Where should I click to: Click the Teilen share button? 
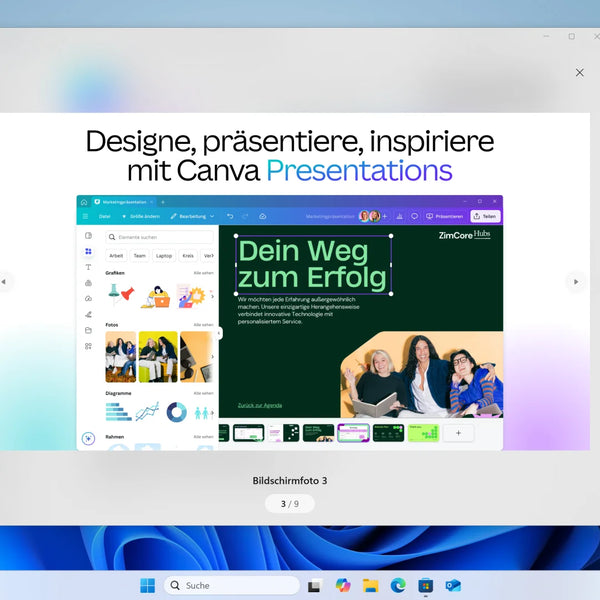click(x=485, y=217)
